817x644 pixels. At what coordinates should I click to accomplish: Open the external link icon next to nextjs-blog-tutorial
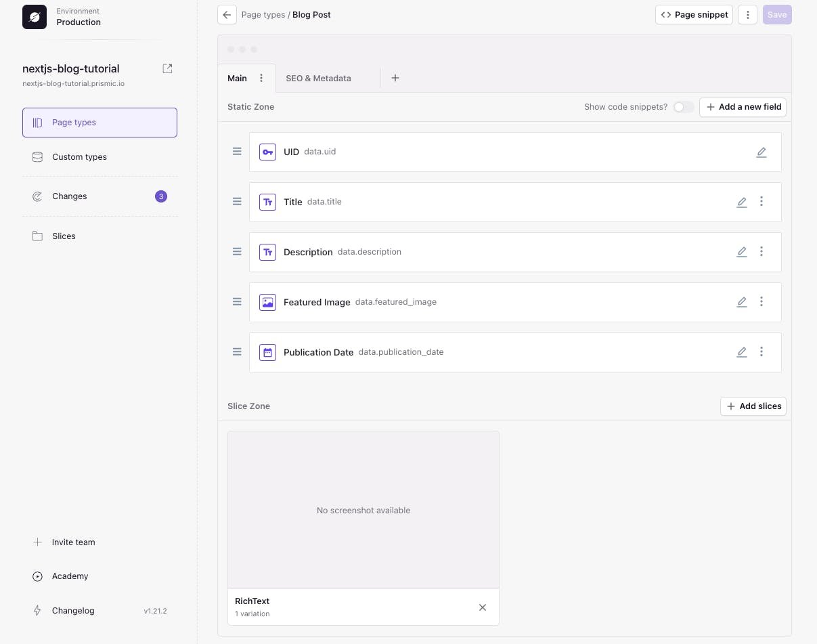tap(167, 68)
